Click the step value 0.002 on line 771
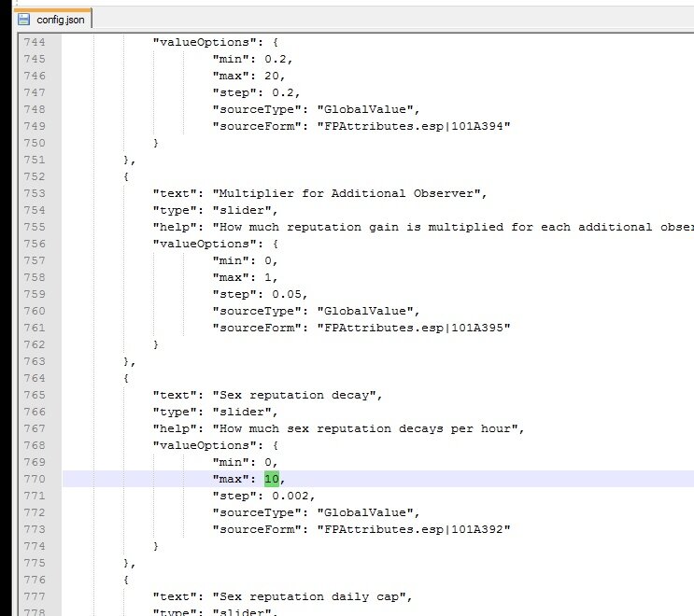This screenshot has height=616, width=694. click(x=290, y=497)
